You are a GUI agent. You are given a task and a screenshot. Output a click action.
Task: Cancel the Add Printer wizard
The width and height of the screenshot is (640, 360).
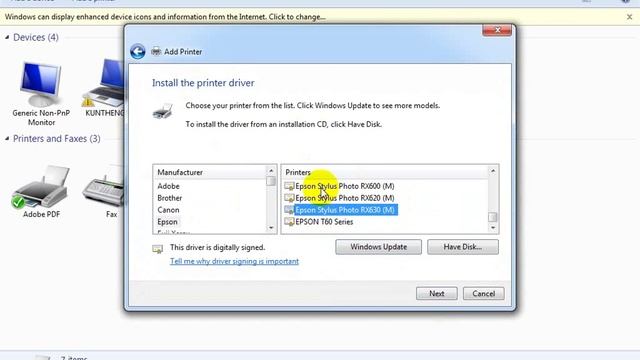pyautogui.click(x=483, y=293)
